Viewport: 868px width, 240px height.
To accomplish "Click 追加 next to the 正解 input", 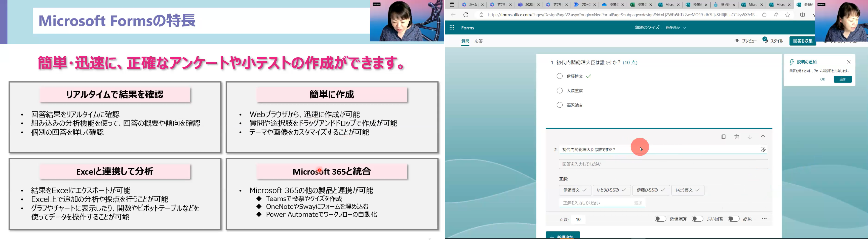I will 638,203.
